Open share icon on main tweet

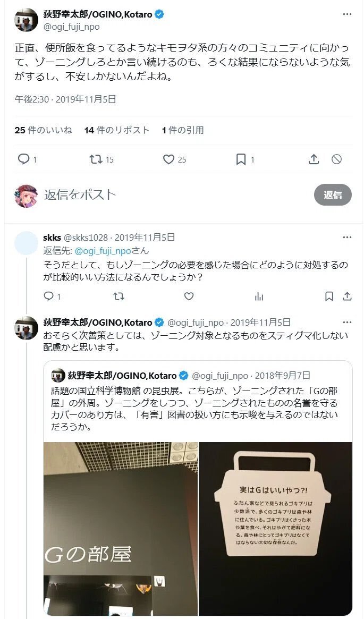[x=314, y=159]
